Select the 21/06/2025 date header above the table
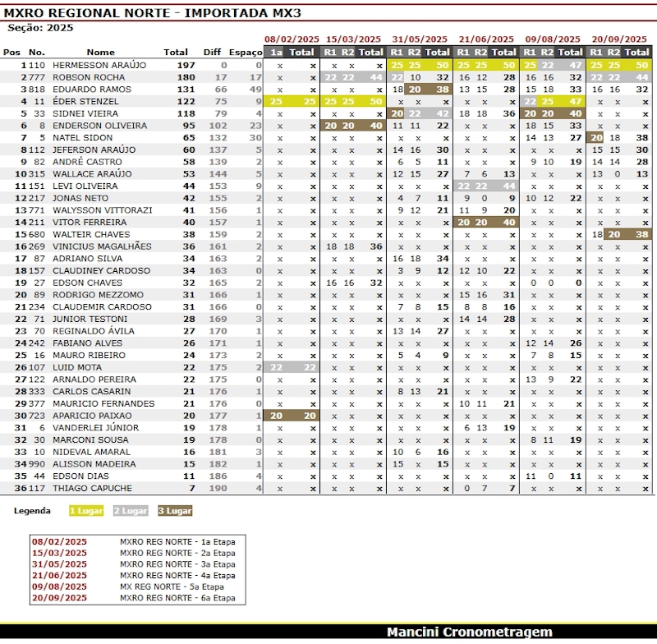Screen dimensions: 657x644 tap(486, 39)
